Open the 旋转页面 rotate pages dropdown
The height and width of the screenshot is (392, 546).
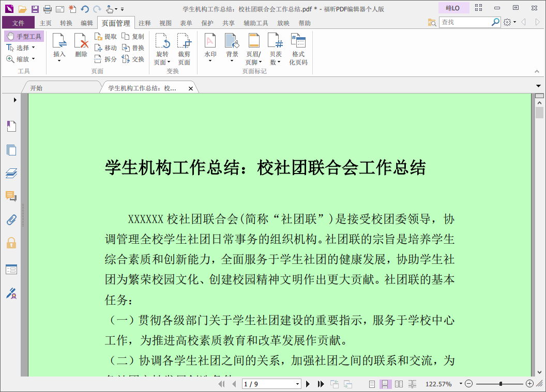click(162, 49)
